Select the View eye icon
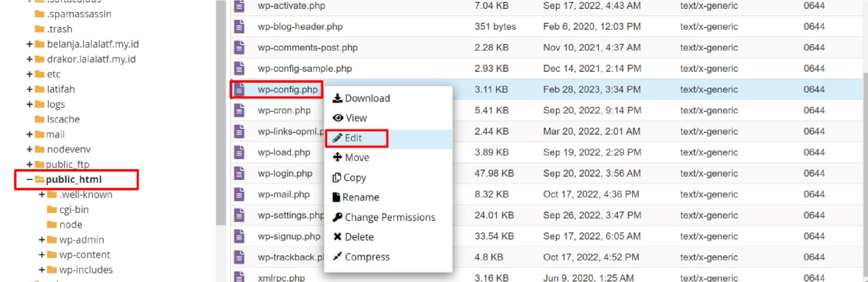The width and height of the screenshot is (868, 282). point(338,118)
